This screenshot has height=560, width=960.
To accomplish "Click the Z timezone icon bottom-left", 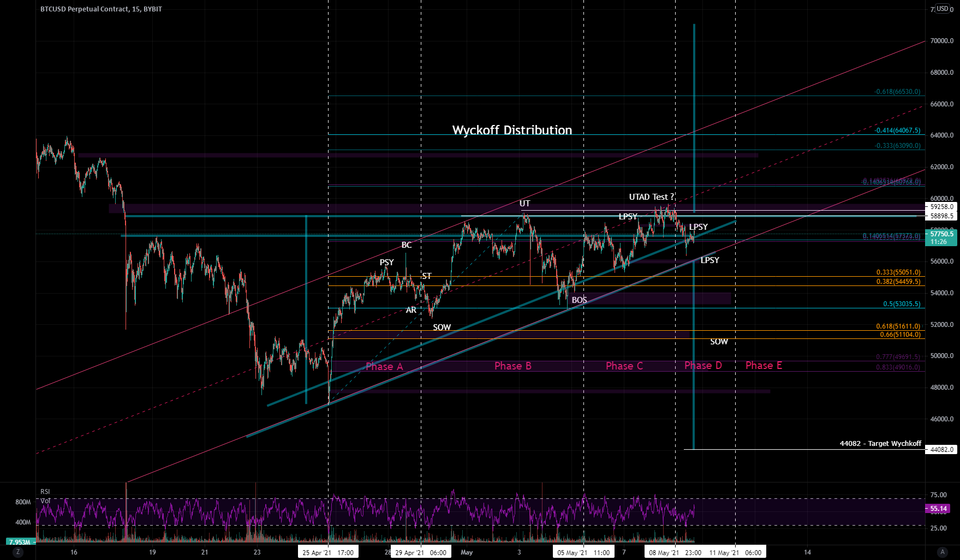I will coord(18,552).
